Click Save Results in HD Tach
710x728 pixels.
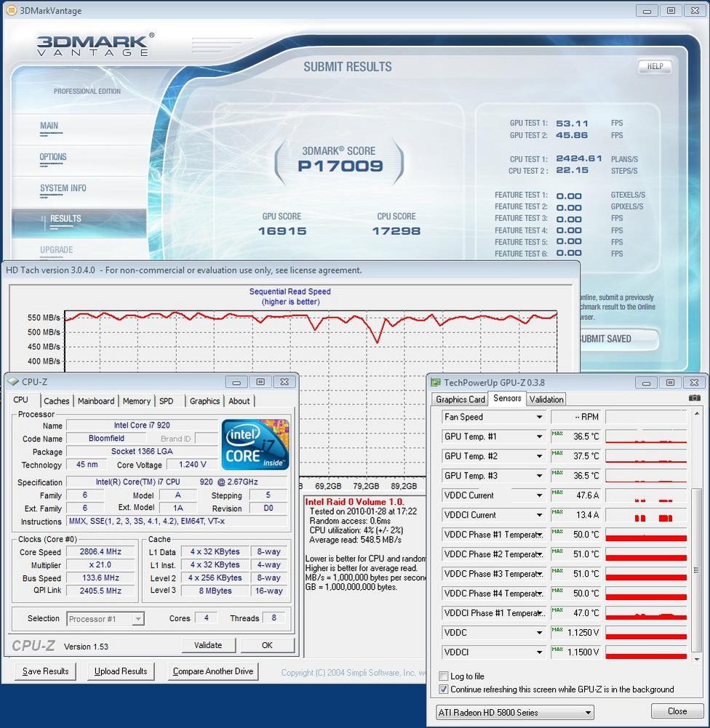[46, 671]
